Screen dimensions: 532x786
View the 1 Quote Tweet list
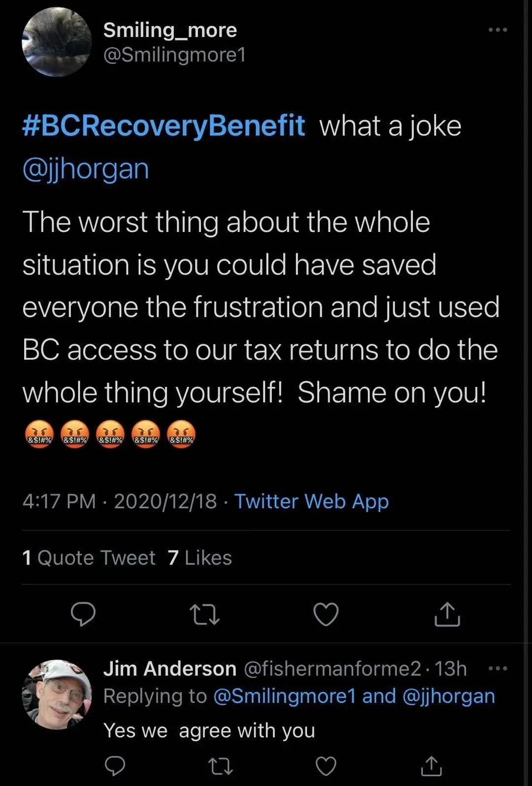click(x=89, y=557)
